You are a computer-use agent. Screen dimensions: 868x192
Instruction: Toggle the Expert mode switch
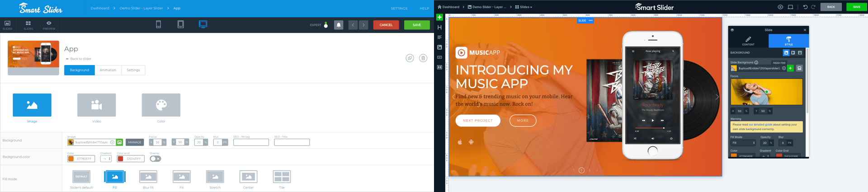coord(325,25)
